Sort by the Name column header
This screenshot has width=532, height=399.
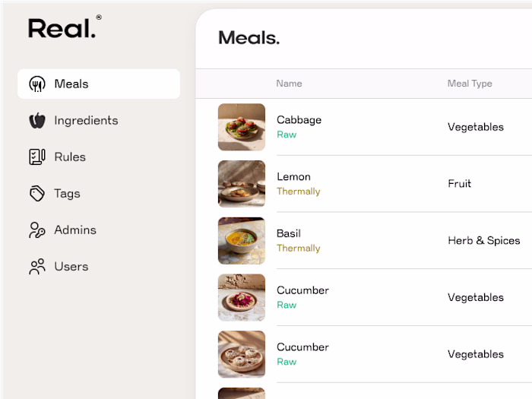289,84
